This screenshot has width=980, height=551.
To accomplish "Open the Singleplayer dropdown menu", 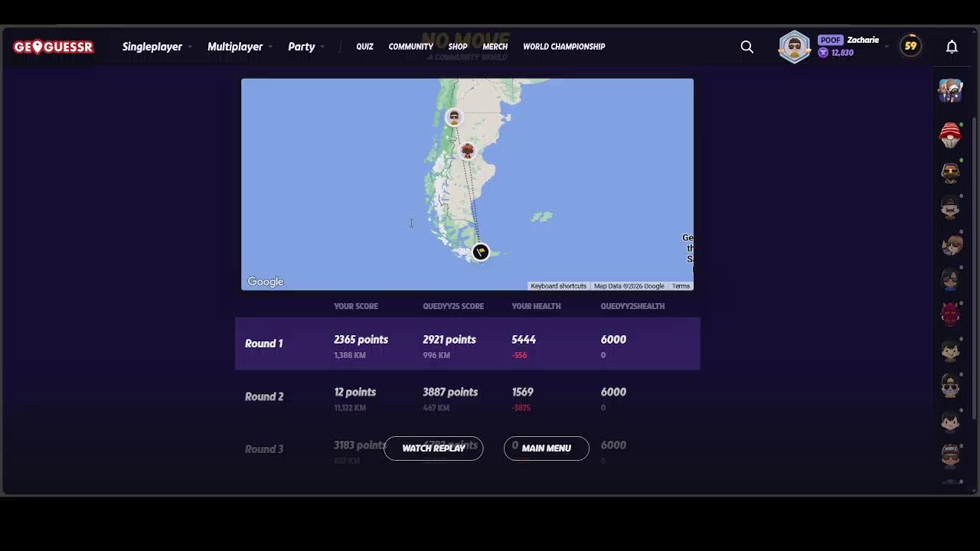I will pos(157,47).
